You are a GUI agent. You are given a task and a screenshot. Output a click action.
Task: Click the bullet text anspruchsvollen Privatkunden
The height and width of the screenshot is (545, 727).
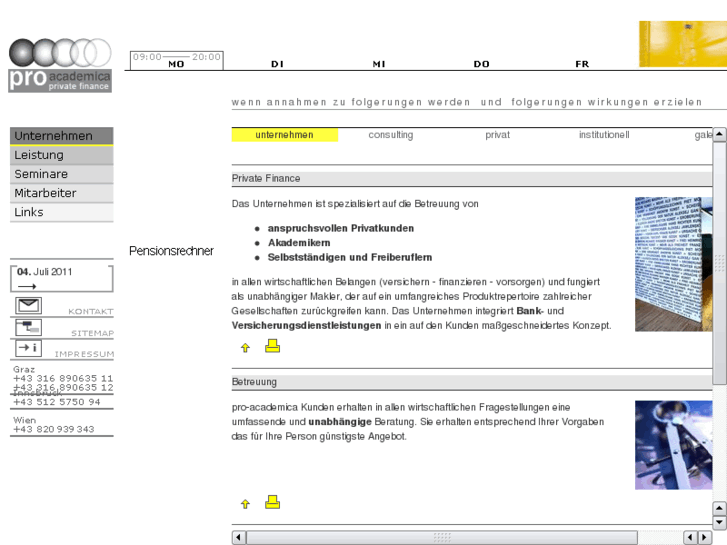pos(341,228)
